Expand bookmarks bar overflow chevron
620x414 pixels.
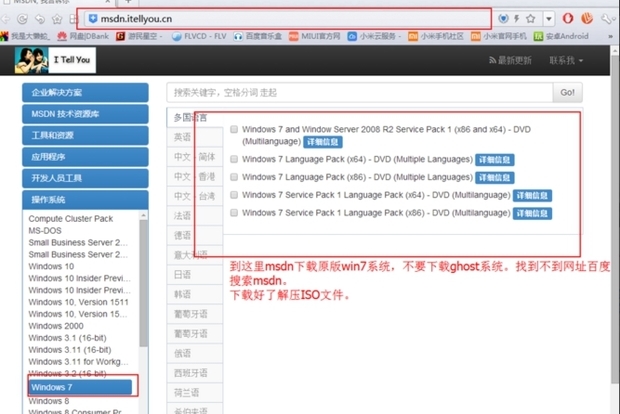click(610, 36)
